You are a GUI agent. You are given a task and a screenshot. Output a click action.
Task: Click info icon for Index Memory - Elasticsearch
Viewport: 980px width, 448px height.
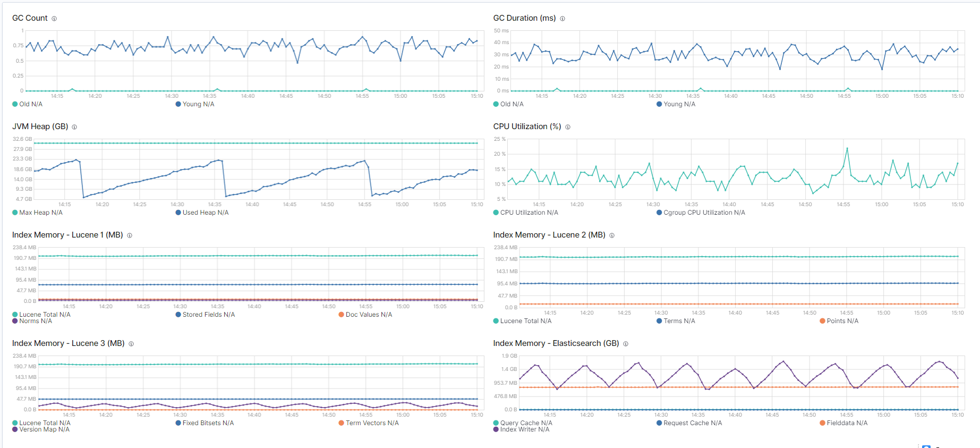click(626, 344)
